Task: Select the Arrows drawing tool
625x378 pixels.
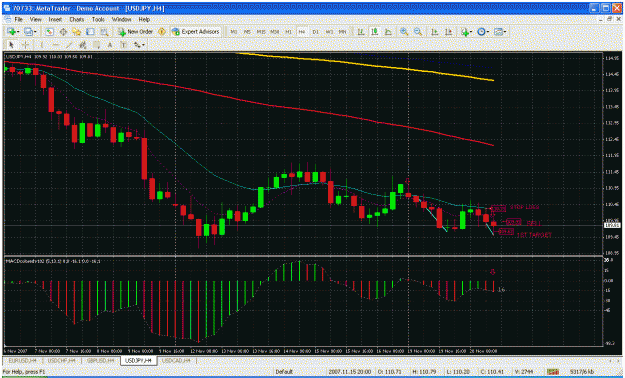Action: click(x=137, y=45)
